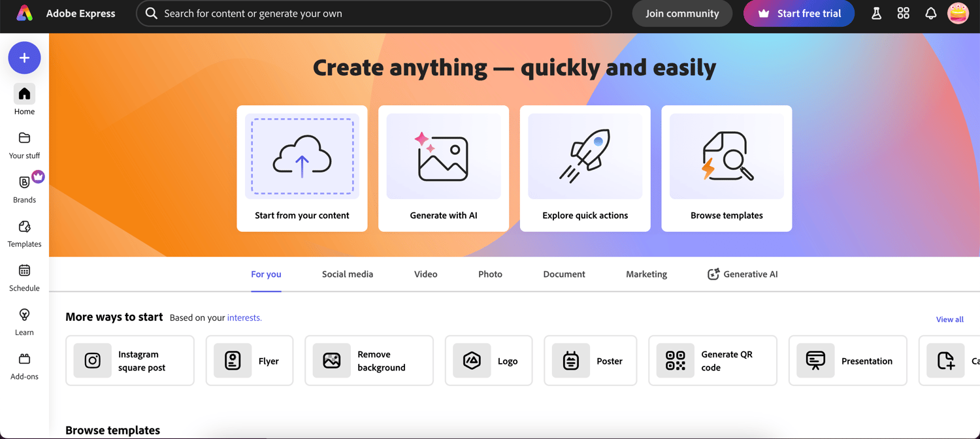Click the Adobe Express title text
Viewport: 980px width, 439px height.
[x=81, y=13]
